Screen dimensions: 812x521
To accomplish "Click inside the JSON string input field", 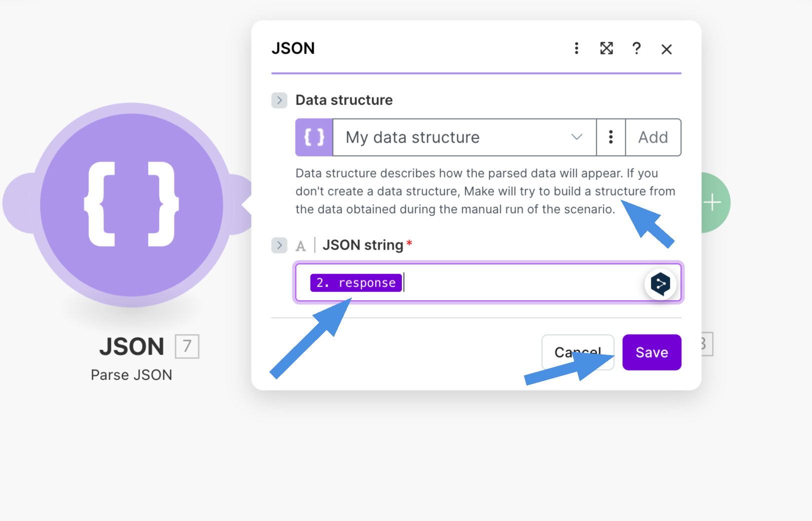I will coord(520,283).
